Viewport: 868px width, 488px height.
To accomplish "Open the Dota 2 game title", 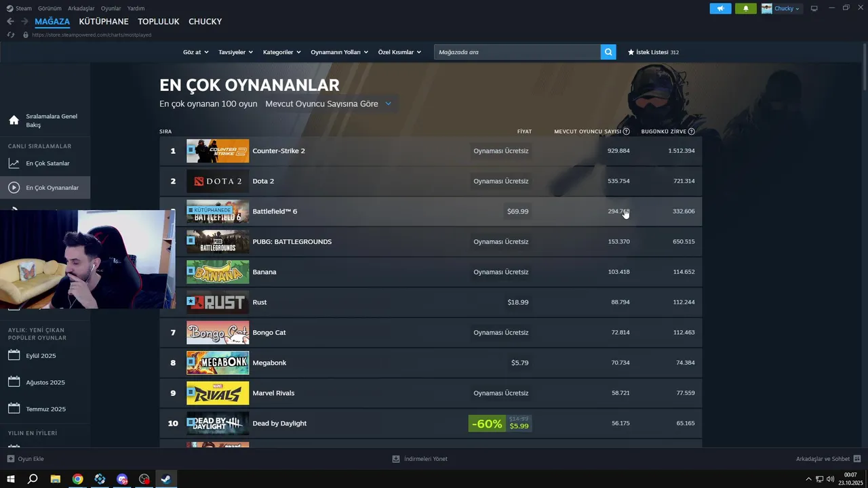I will (263, 181).
